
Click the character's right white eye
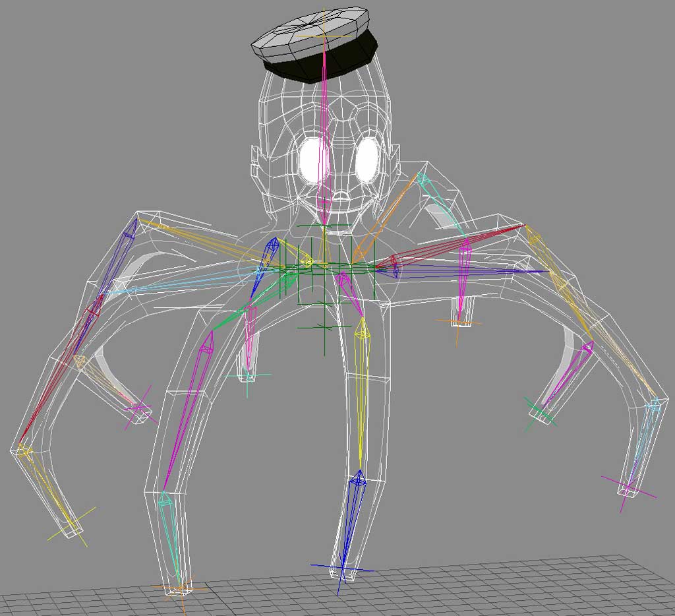coord(367,160)
